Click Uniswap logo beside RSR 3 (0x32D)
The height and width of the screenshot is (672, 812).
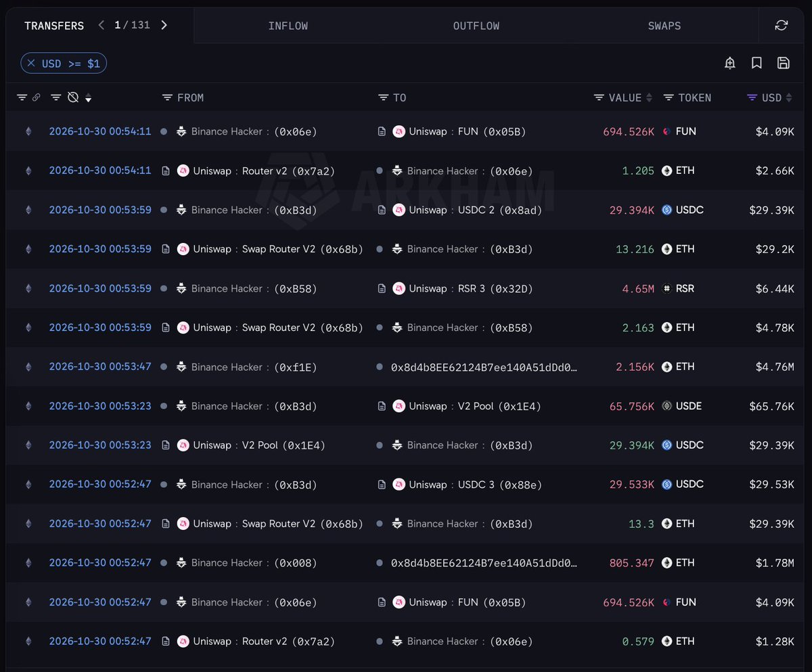(399, 288)
